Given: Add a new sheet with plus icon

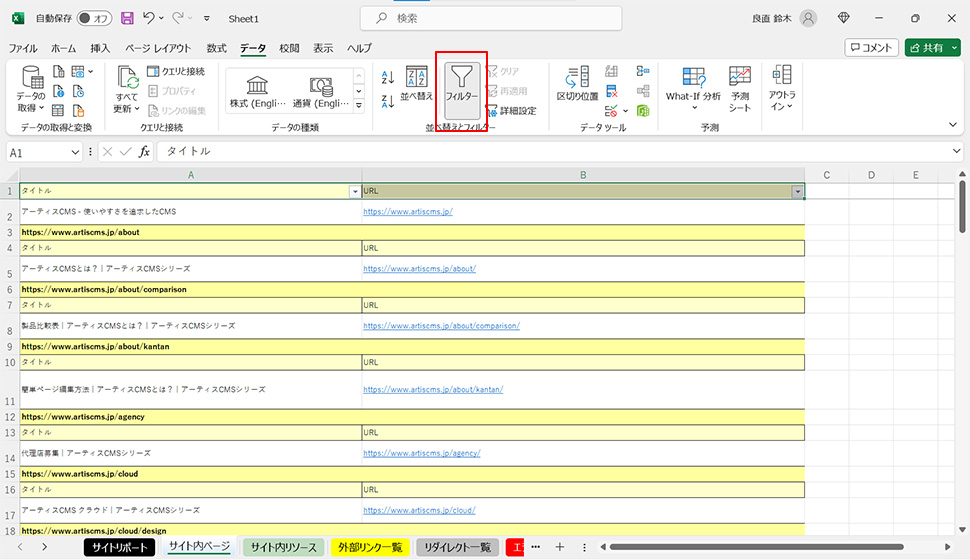Looking at the screenshot, I should (x=559, y=547).
